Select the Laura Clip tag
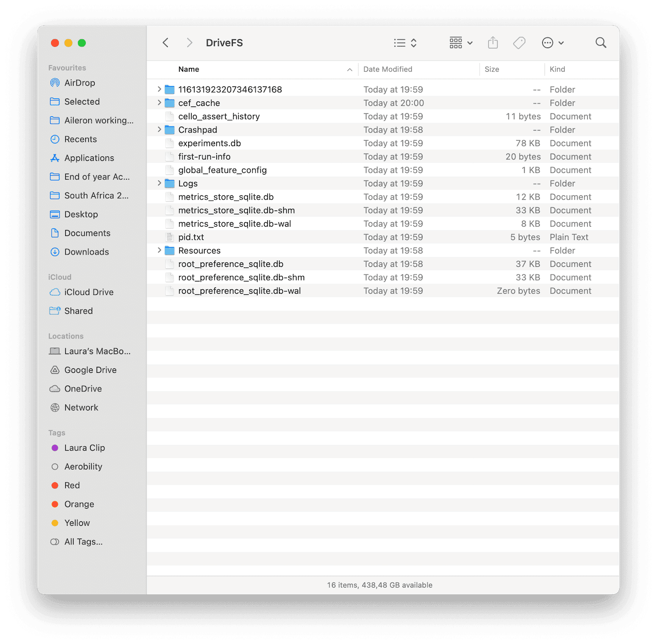The height and width of the screenshot is (644, 657). pos(84,447)
